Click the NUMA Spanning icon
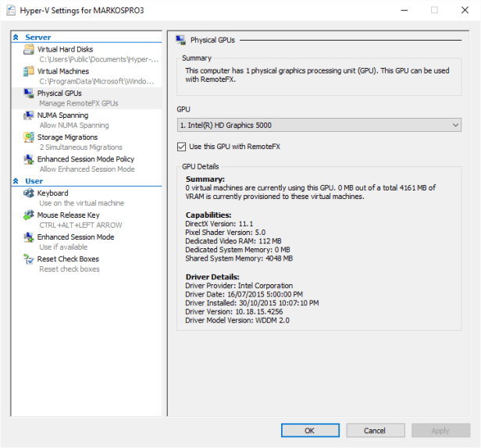481x448 pixels. click(x=30, y=115)
